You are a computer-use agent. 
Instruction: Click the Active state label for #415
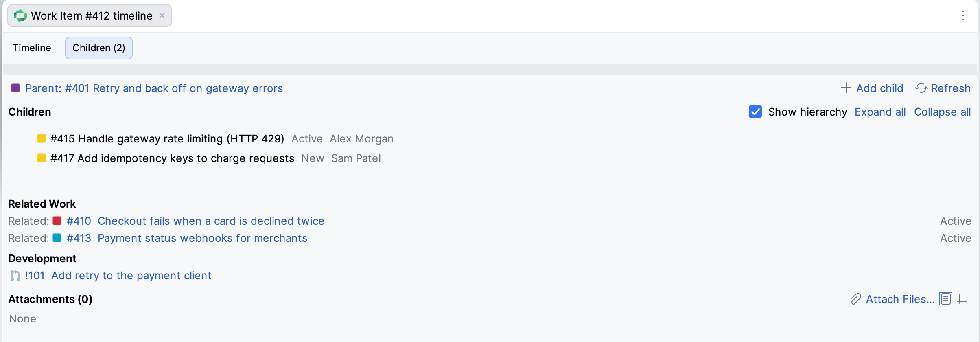(x=307, y=139)
